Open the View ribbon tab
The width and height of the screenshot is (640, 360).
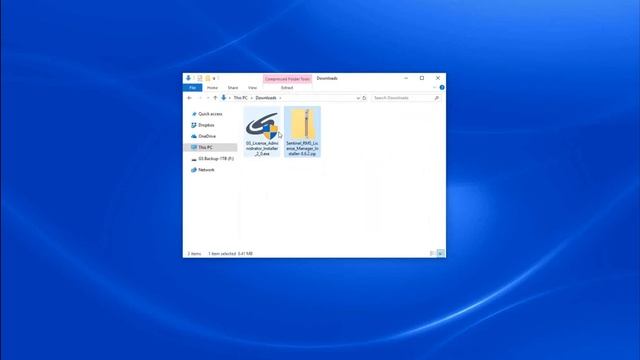coord(252,88)
